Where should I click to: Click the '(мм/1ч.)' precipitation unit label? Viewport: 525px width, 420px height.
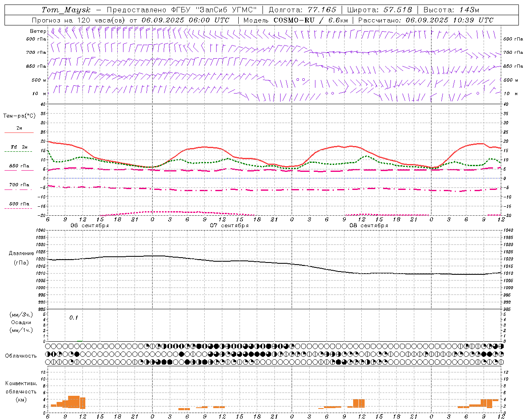21,330
